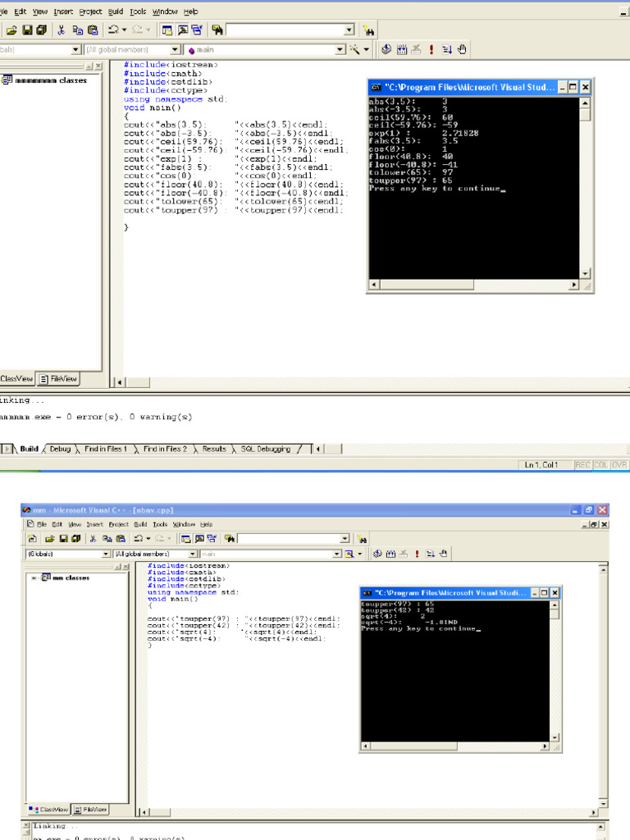The width and height of the screenshot is (630, 840).
Task: Click Execute Program exclamation icon in upper toolbar
Action: coord(430,50)
